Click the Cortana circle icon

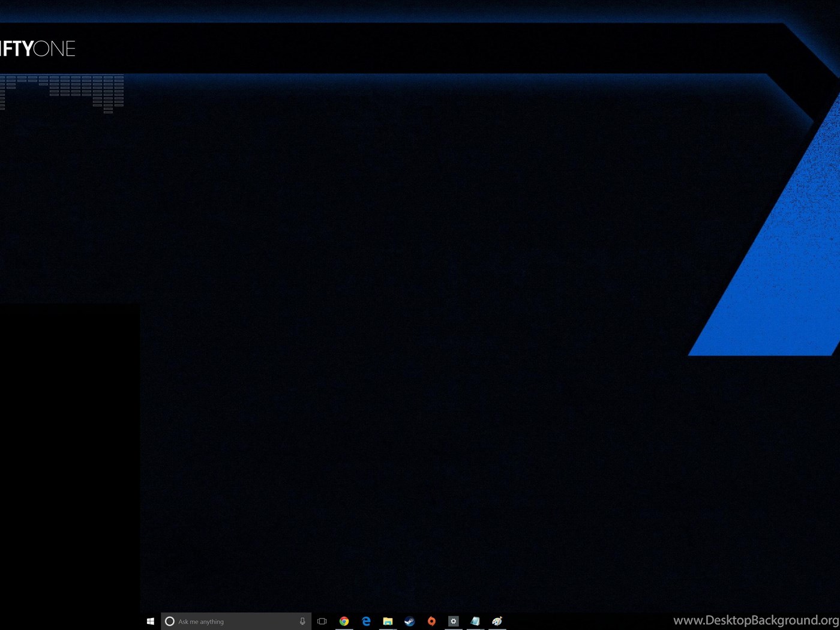(x=170, y=622)
